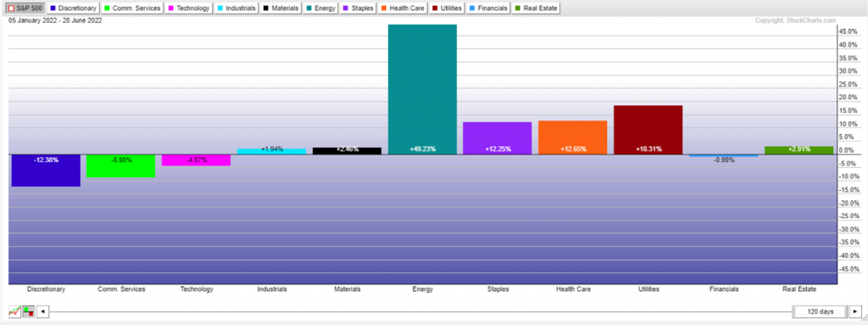Viewport: 868px width, 325px height.
Task: Toggle the Financials legend button
Action: 488,8
